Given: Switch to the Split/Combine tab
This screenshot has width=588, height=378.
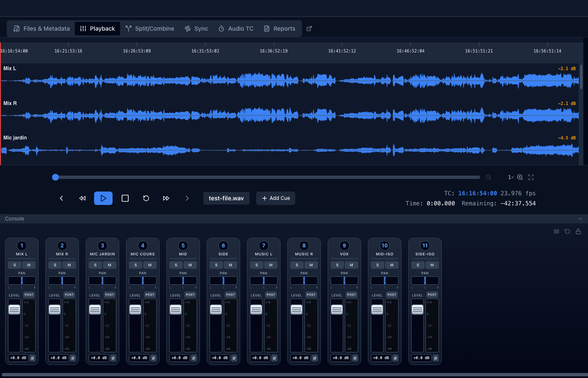Looking at the screenshot, I should (x=150, y=29).
